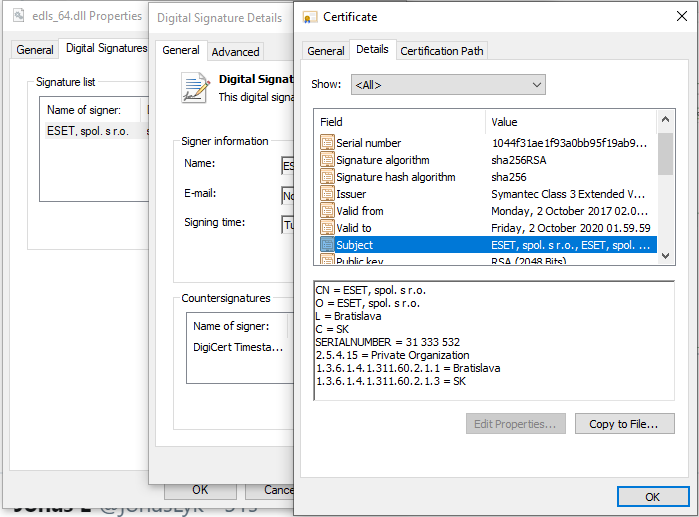699x517 pixels.
Task: Click the disabled Edit Properties button
Action: [x=515, y=424]
